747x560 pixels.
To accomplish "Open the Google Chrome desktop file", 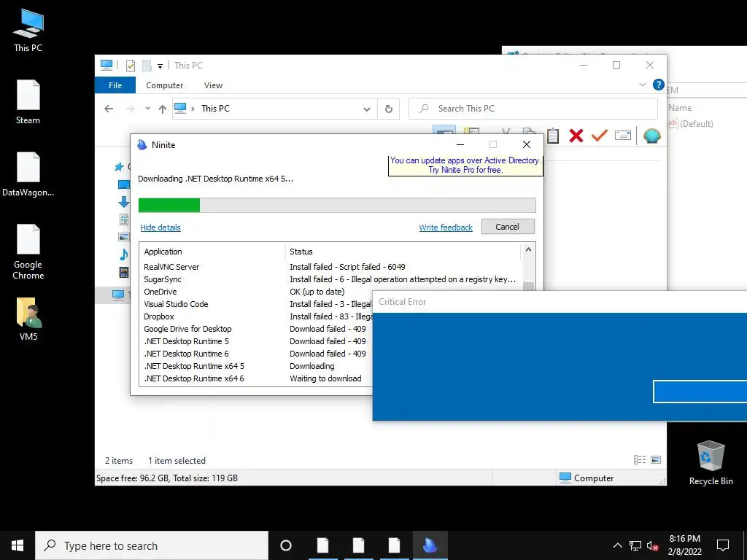I will tap(28, 252).
